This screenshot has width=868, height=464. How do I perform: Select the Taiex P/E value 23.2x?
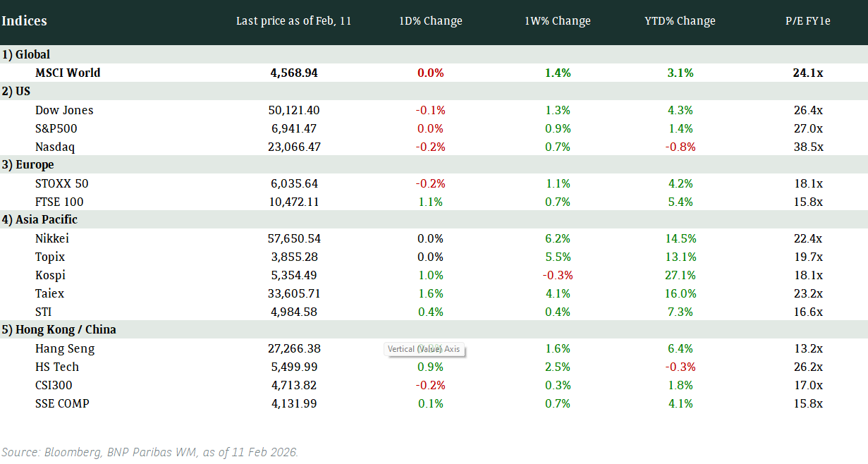808,293
